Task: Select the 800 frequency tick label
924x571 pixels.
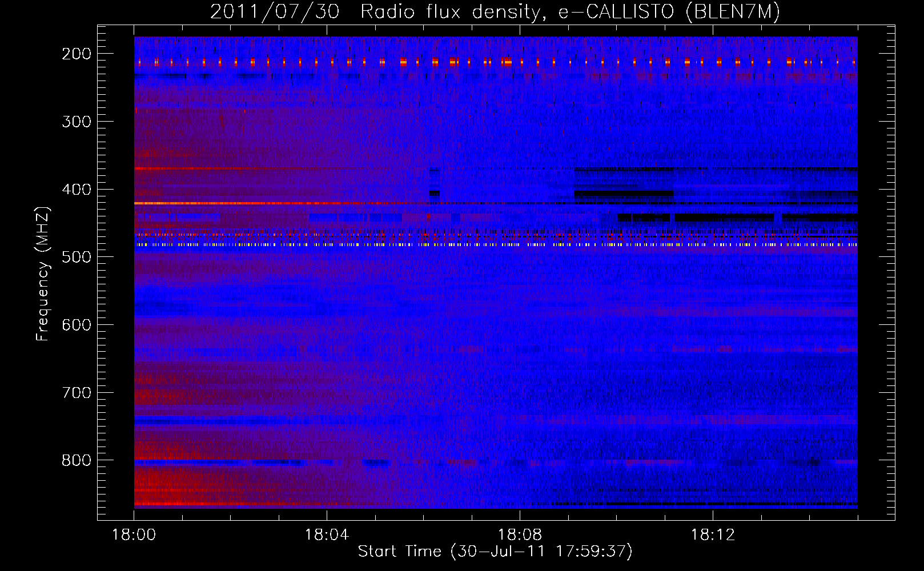Action: click(x=76, y=460)
